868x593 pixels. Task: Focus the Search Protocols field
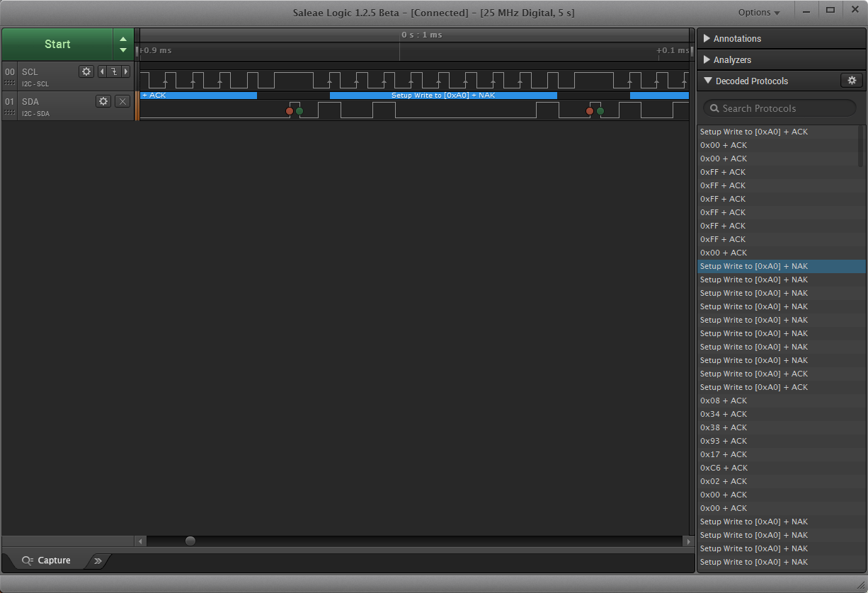click(x=780, y=108)
